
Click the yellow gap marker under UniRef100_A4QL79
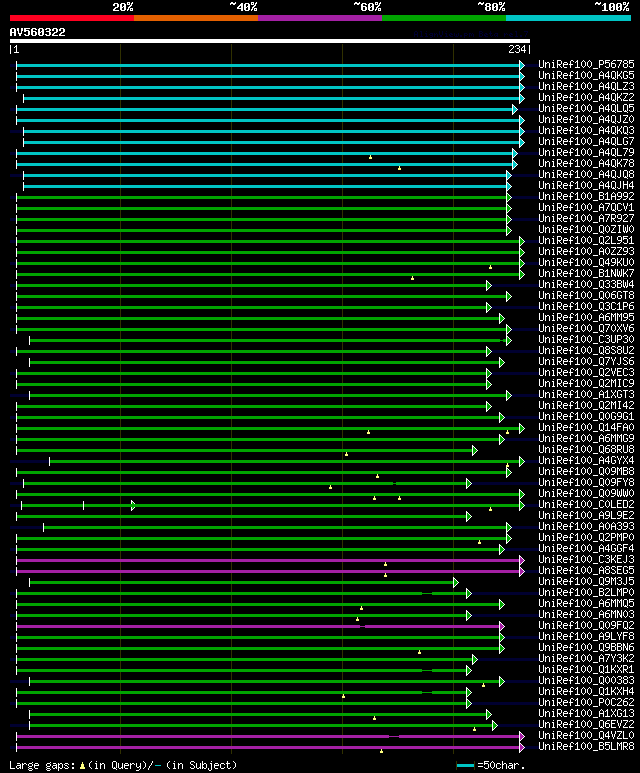coord(370,157)
